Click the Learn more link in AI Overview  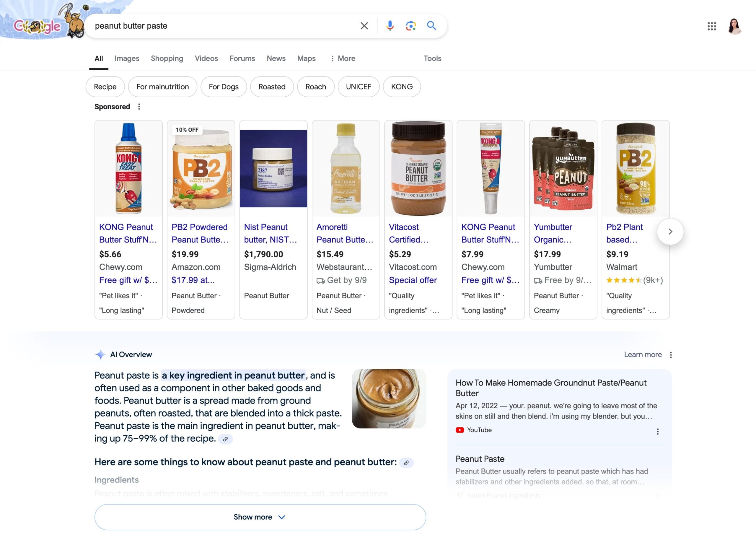643,354
